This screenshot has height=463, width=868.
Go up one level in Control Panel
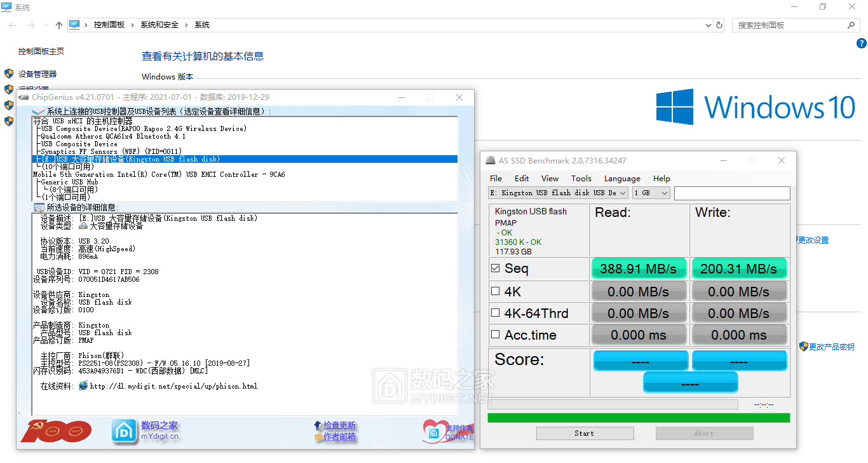coord(59,25)
